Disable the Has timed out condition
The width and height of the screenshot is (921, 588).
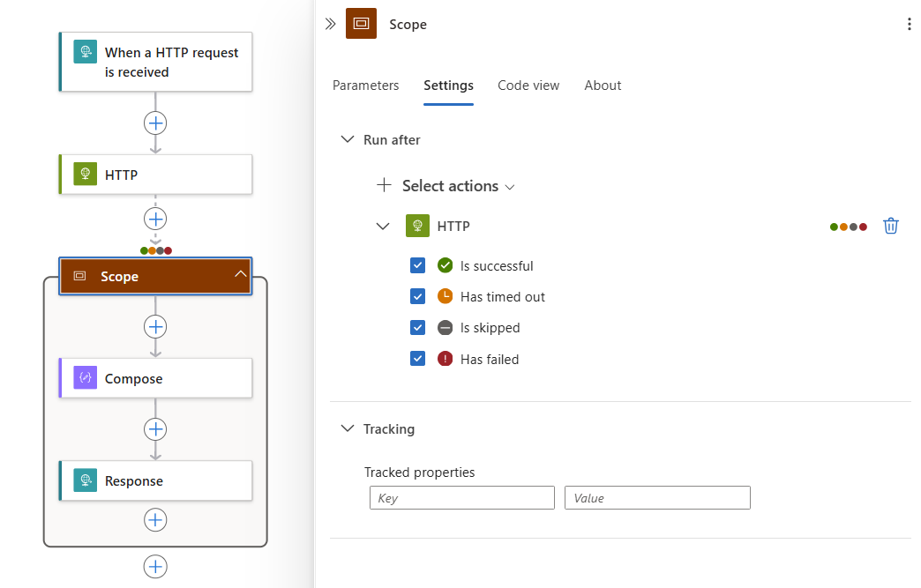coord(417,296)
